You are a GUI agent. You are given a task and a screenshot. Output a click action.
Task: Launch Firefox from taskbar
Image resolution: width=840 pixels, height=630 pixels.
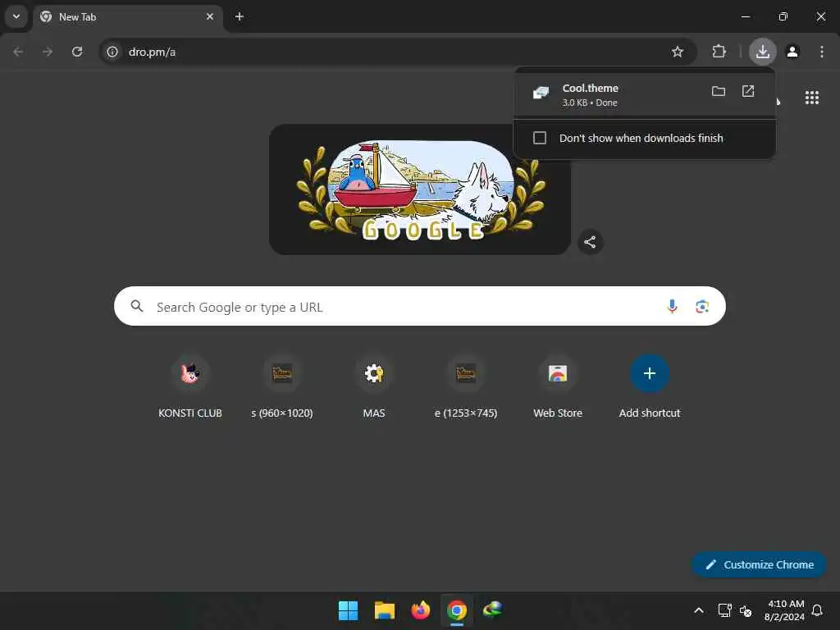[x=421, y=610]
